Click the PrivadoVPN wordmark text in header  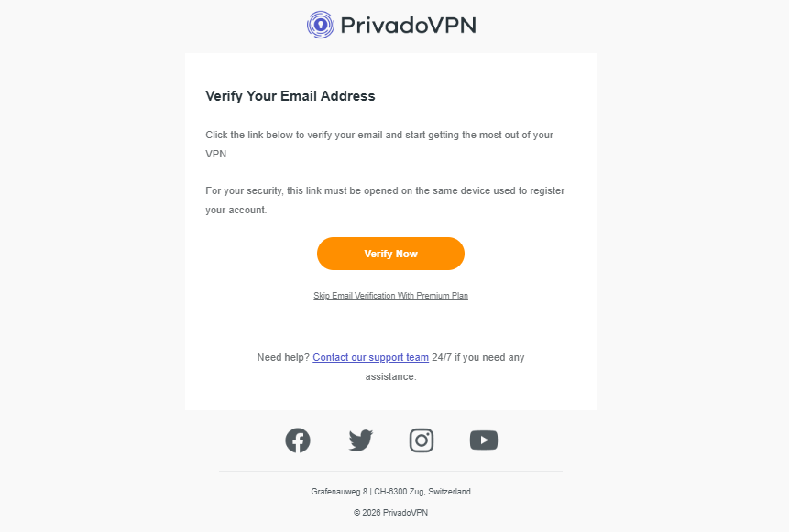pos(408,25)
